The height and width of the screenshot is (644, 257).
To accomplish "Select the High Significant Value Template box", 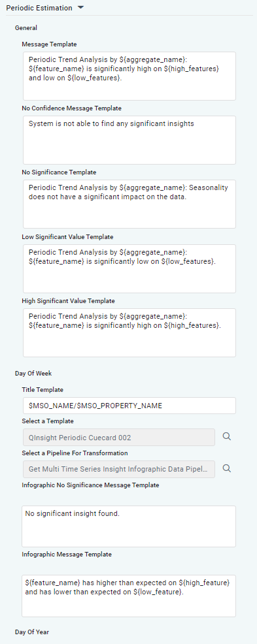I will (129, 332).
